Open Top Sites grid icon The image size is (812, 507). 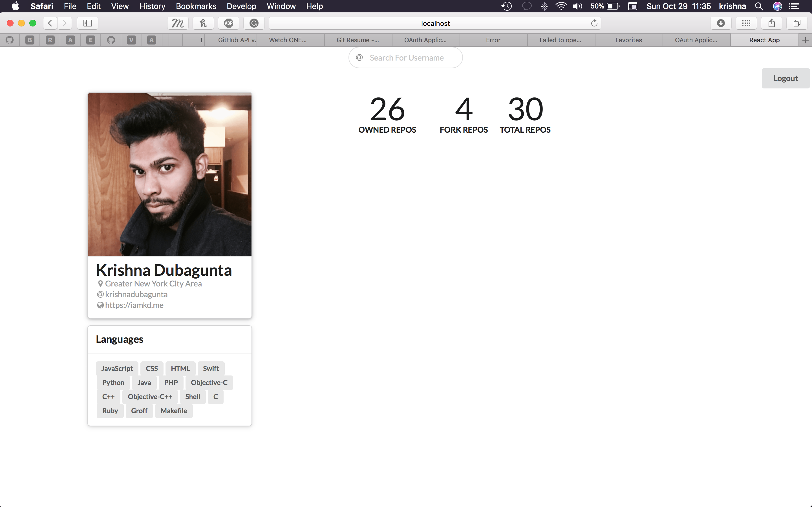(x=746, y=23)
